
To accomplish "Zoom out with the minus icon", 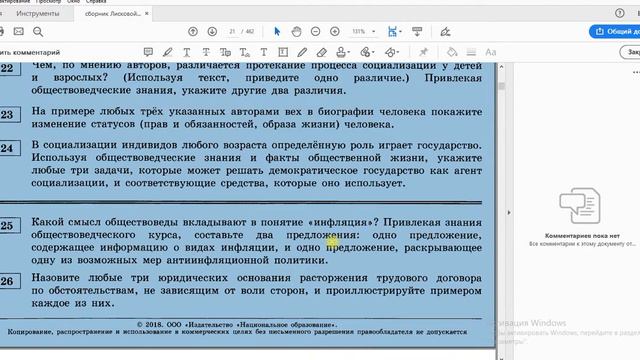I will 316,31.
